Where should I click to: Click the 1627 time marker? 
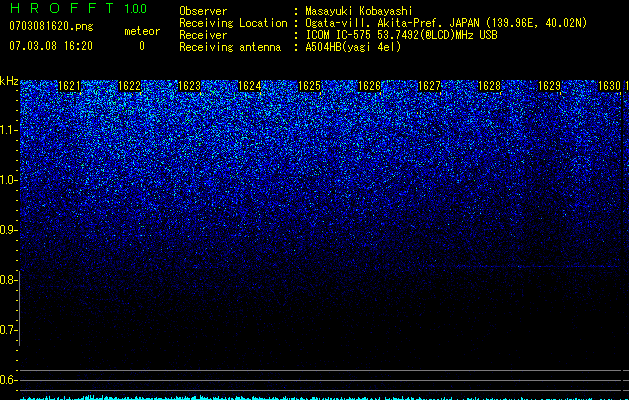click(429, 86)
